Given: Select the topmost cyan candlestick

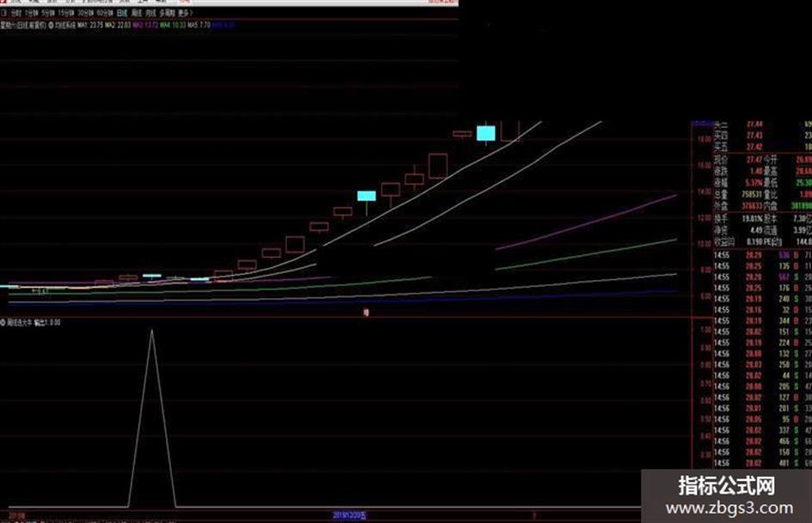Looking at the screenshot, I should [485, 133].
